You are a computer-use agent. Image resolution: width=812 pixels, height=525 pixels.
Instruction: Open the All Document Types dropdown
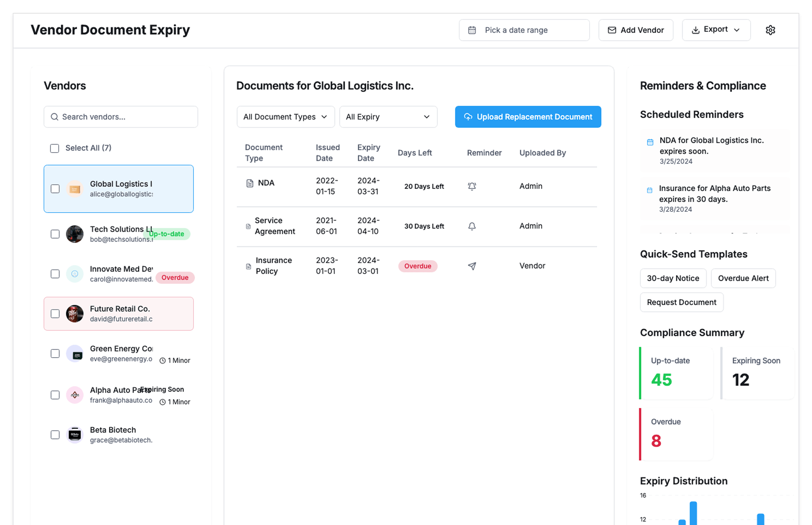(x=285, y=117)
